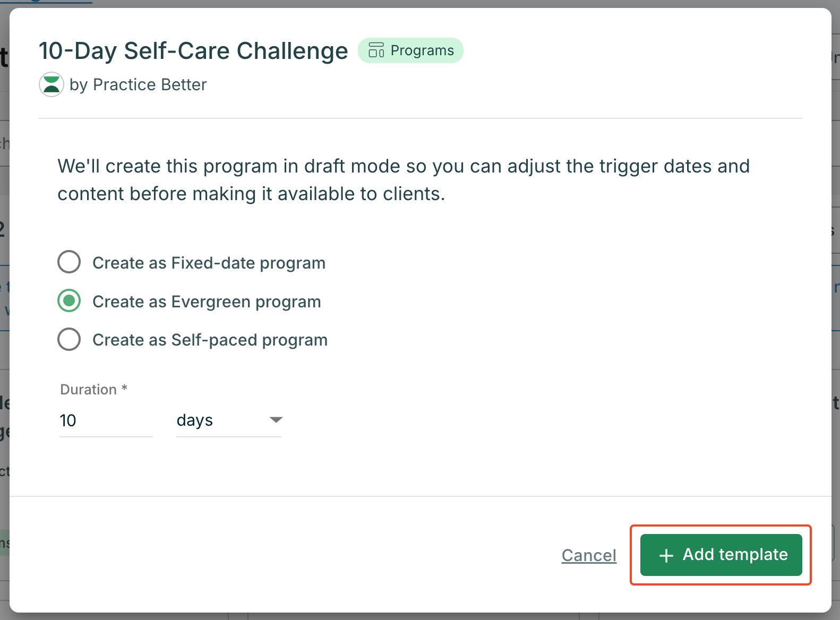Click the plus icon on Add template
840x620 pixels.
coord(666,555)
